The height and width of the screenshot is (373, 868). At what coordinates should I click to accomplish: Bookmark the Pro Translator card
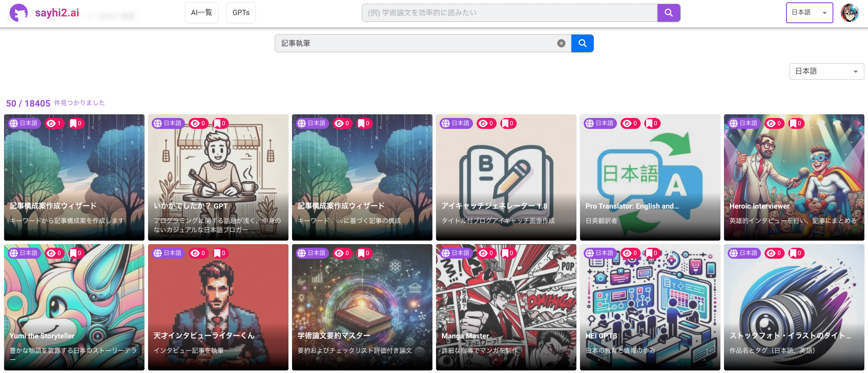652,123
